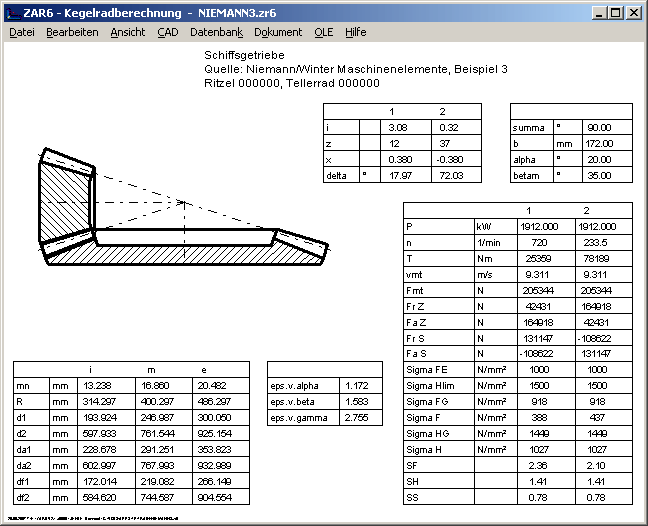Click the Schiffsgetriebe heading text
The height and width of the screenshot is (526, 648).
[x=244, y=55]
